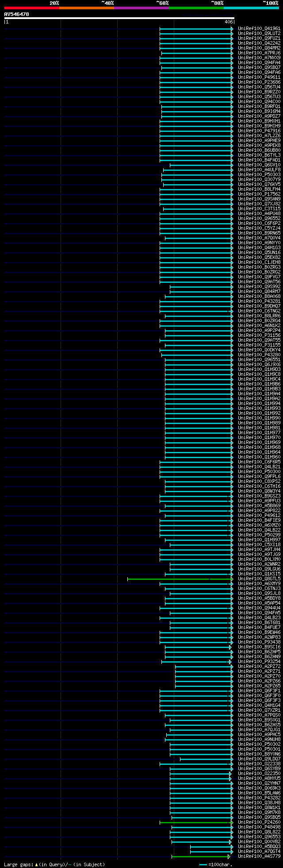Select label UniRef100_Q9SJL8

[259, 593]
